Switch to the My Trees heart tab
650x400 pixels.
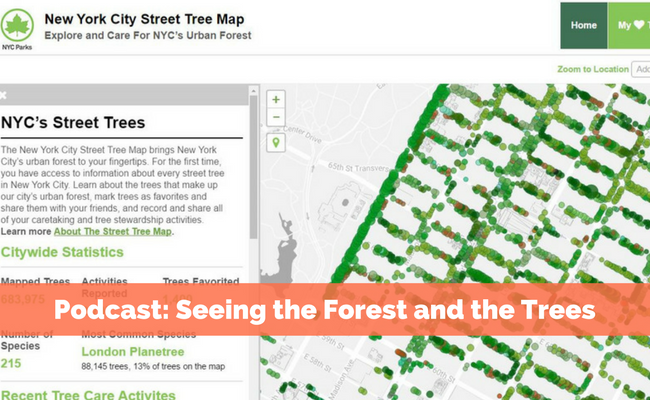629,25
